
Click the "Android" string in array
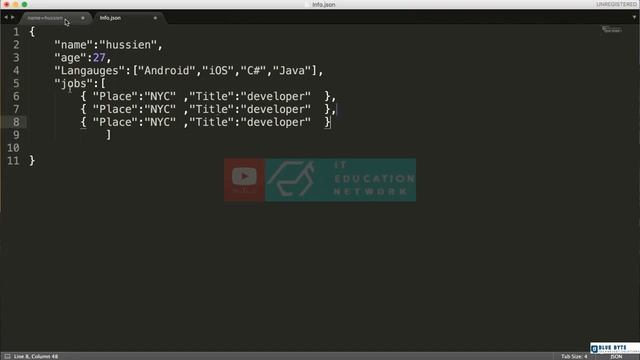(167, 71)
